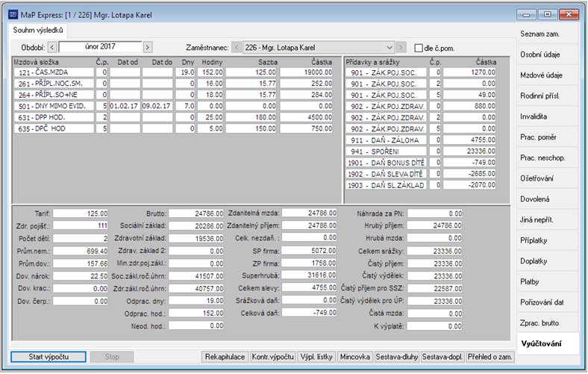
Task: Click Dat do cell 09.02.17
Action: (x=157, y=106)
